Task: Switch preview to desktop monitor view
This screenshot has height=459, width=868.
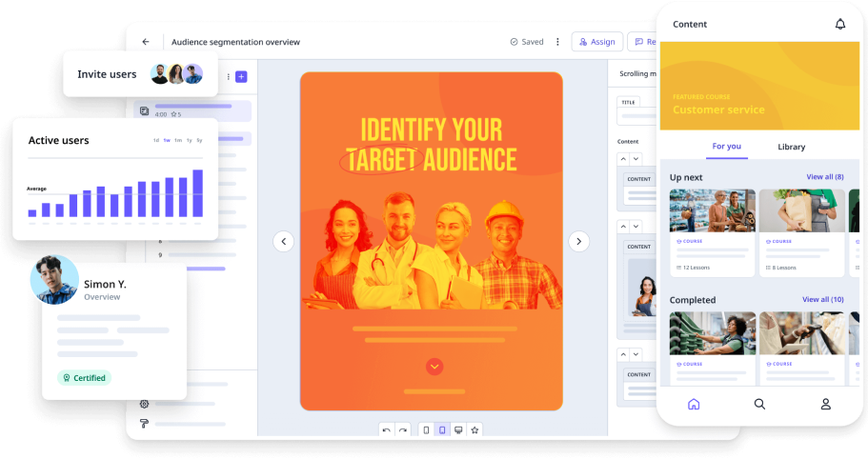Action: pos(458,430)
